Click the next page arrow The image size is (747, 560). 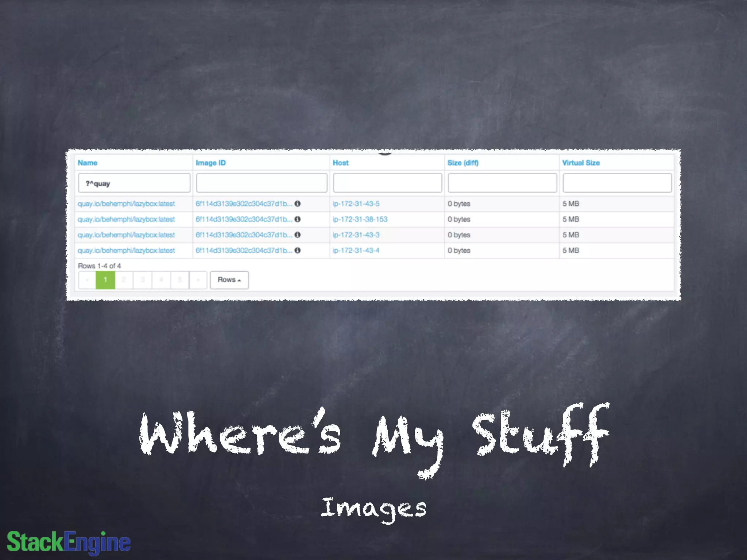tap(198, 280)
